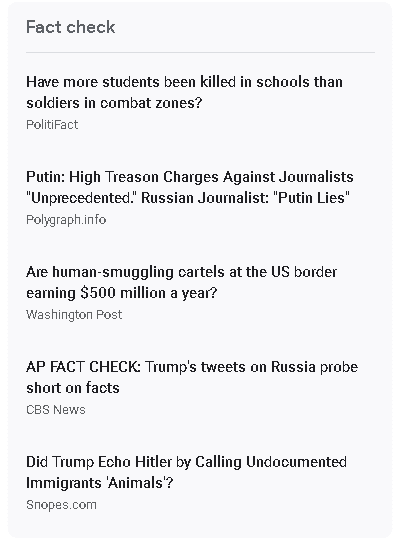Select the line "soldiers in combat zones?"
Screen dimensions: 414x539
coord(114,103)
